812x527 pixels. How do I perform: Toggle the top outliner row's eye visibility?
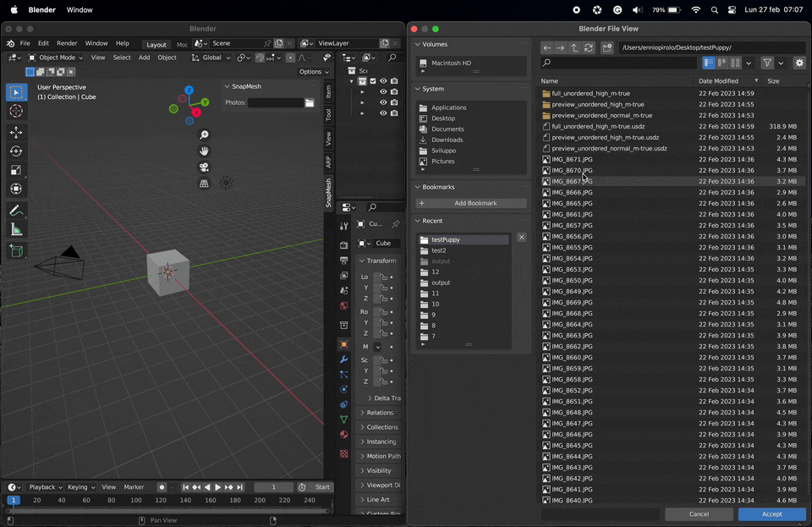click(x=383, y=80)
